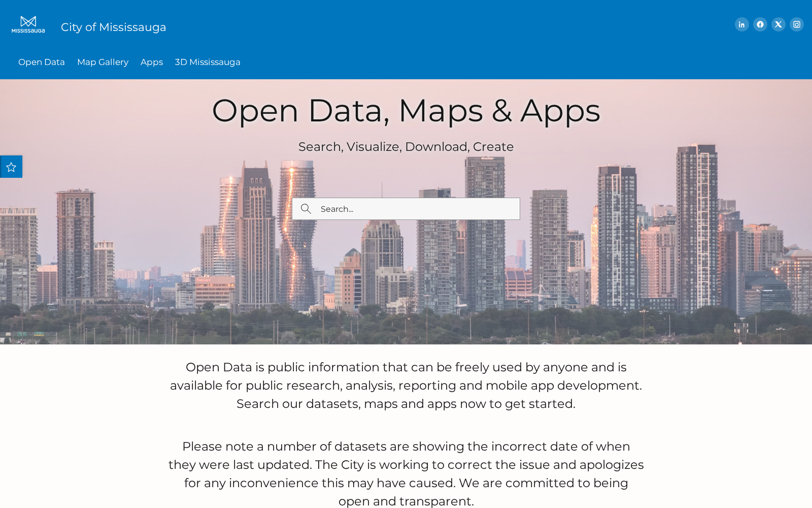Click the paragraph starting 'Open Data is public information'
Viewport: 812px width, 508px height.
pyautogui.click(x=406, y=386)
